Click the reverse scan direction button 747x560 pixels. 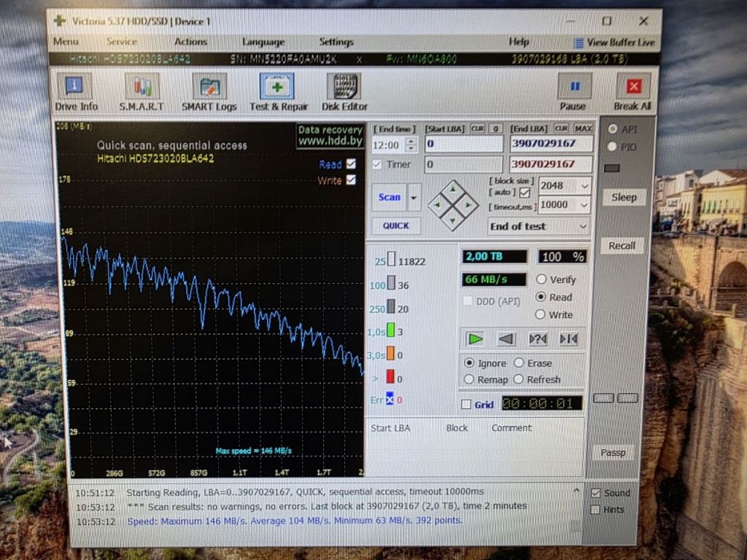(x=506, y=338)
